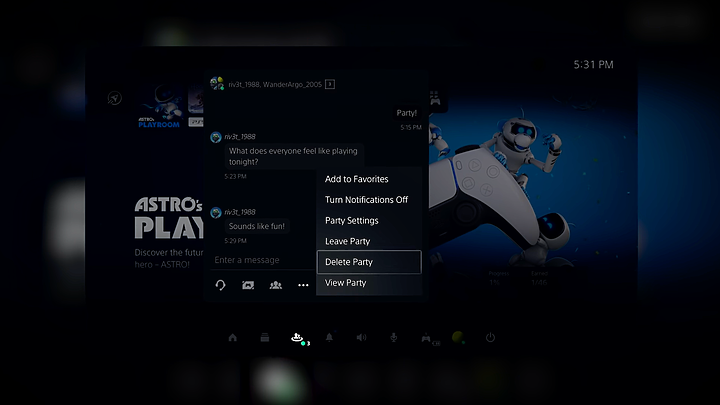The height and width of the screenshot is (405, 720).
Task: Click the 'What does everyone feel like playing' message
Action: (293, 156)
